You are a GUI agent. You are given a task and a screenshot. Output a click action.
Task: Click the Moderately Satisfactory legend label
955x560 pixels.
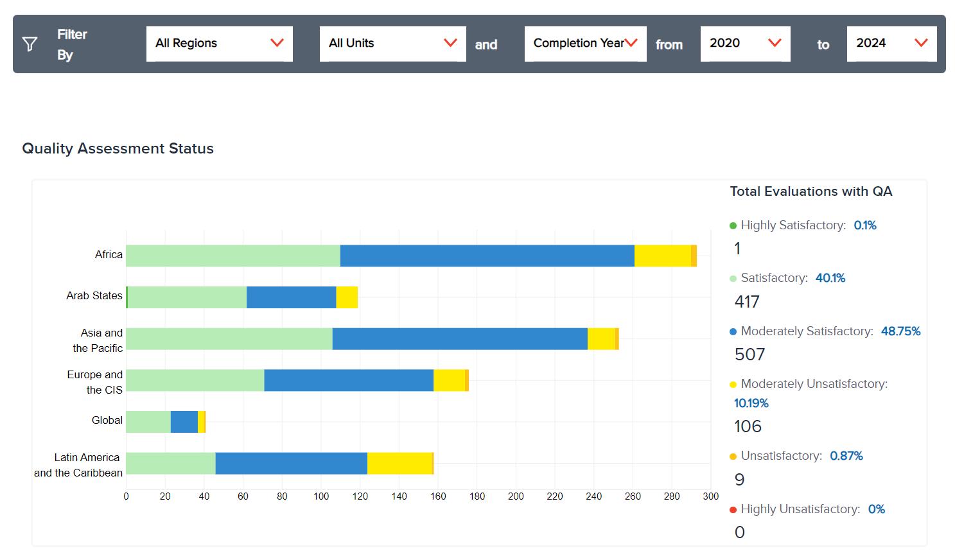tap(807, 331)
